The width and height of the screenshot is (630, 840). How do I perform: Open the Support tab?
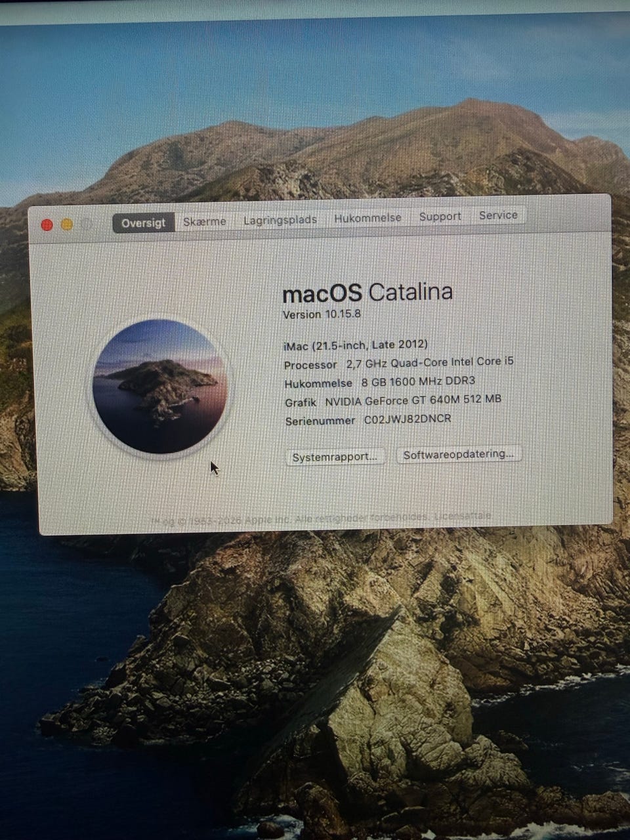[x=440, y=217]
